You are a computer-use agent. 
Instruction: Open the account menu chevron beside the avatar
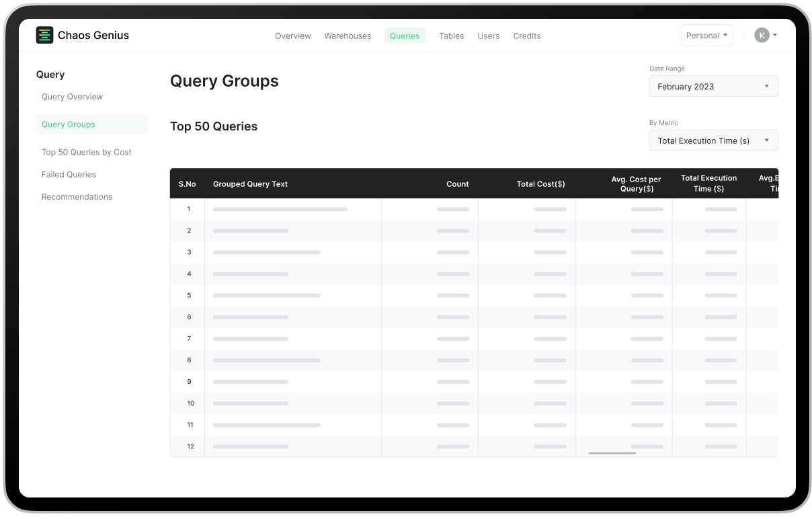(x=774, y=35)
